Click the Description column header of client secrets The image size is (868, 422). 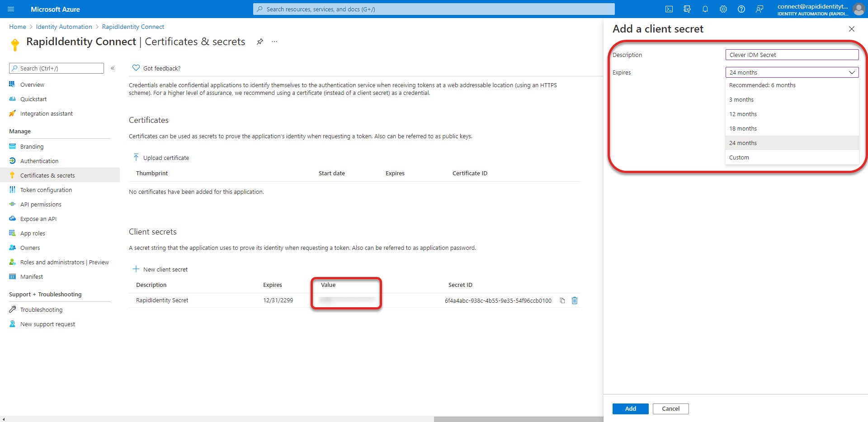[x=151, y=285]
